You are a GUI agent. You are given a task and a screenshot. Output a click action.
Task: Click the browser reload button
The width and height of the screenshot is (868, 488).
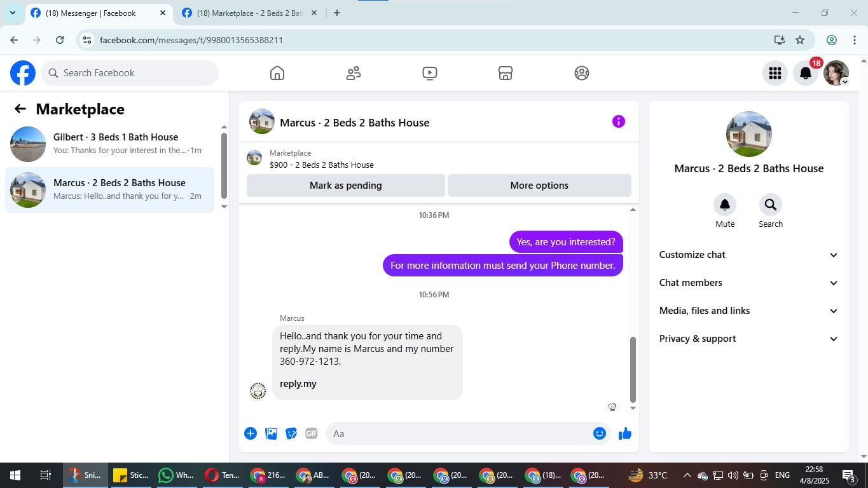(x=60, y=40)
